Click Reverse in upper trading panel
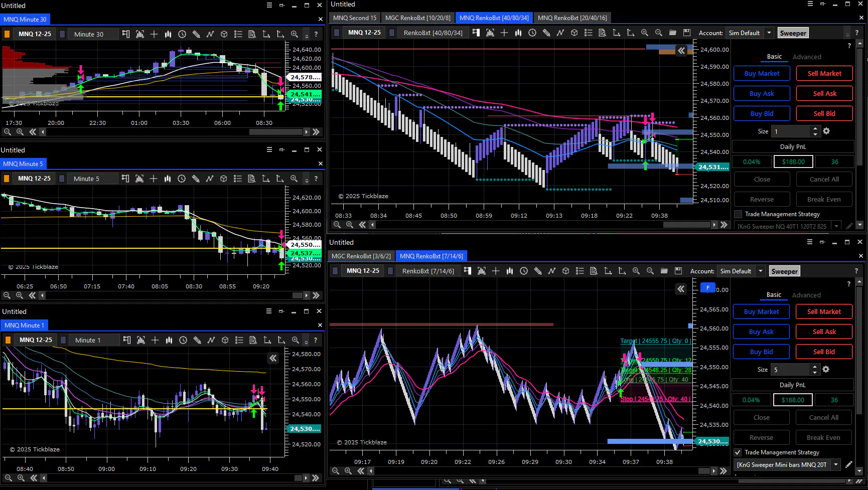This screenshot has width=868, height=490. 762,199
